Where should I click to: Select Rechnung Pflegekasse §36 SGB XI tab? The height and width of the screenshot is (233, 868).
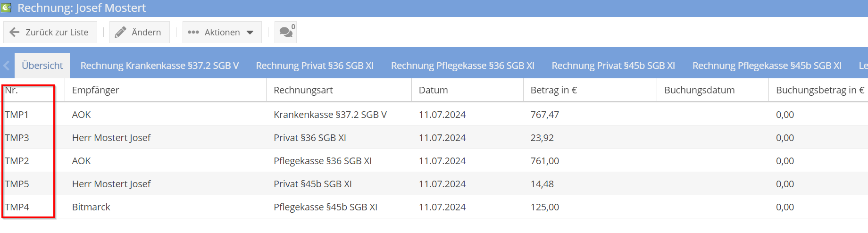[462, 66]
